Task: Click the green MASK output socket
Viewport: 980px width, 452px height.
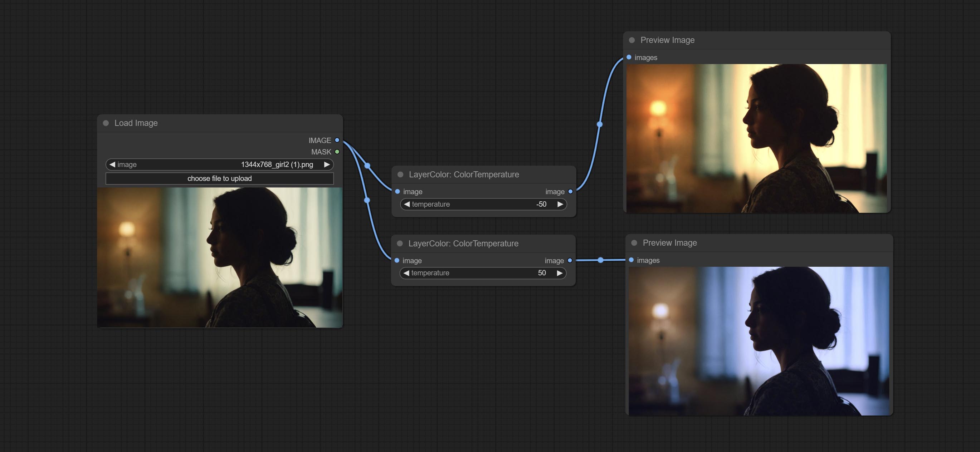Action: pyautogui.click(x=337, y=152)
